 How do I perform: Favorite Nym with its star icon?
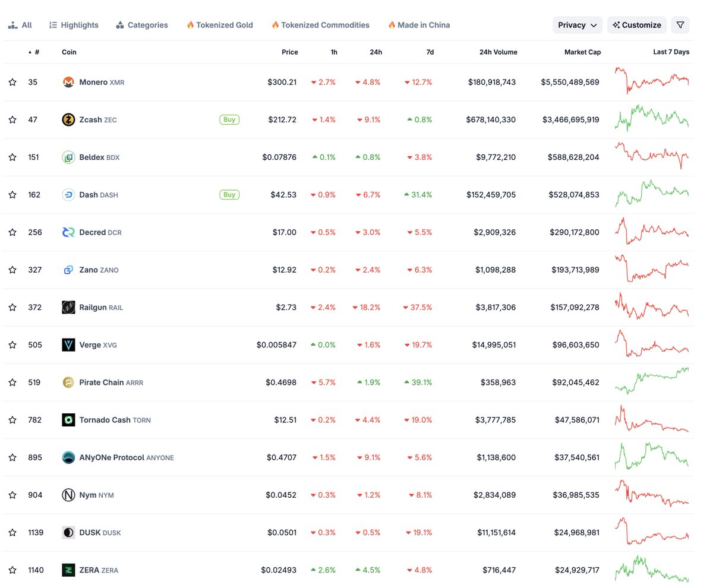point(12,495)
